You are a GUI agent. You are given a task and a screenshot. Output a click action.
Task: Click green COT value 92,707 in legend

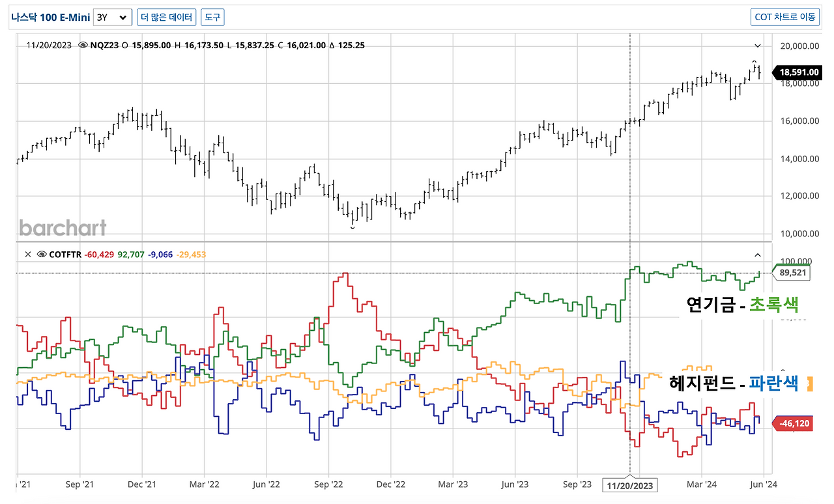click(131, 255)
